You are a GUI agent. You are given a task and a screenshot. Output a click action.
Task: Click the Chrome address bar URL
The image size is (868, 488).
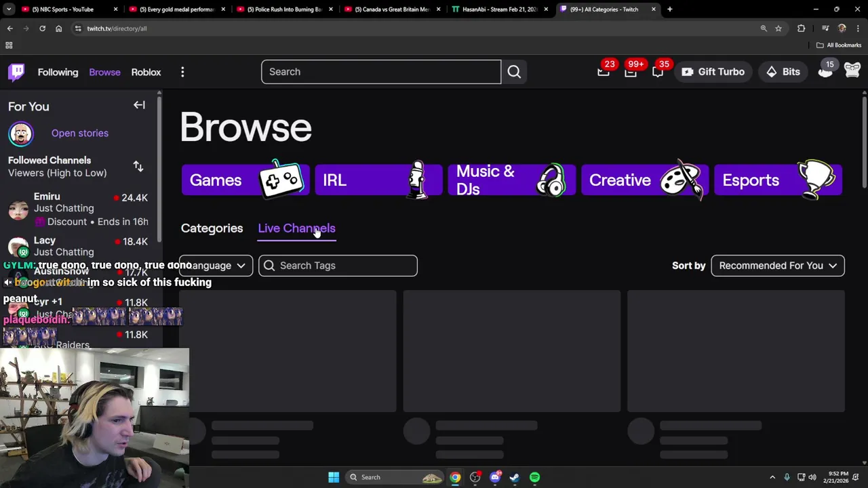click(117, 28)
